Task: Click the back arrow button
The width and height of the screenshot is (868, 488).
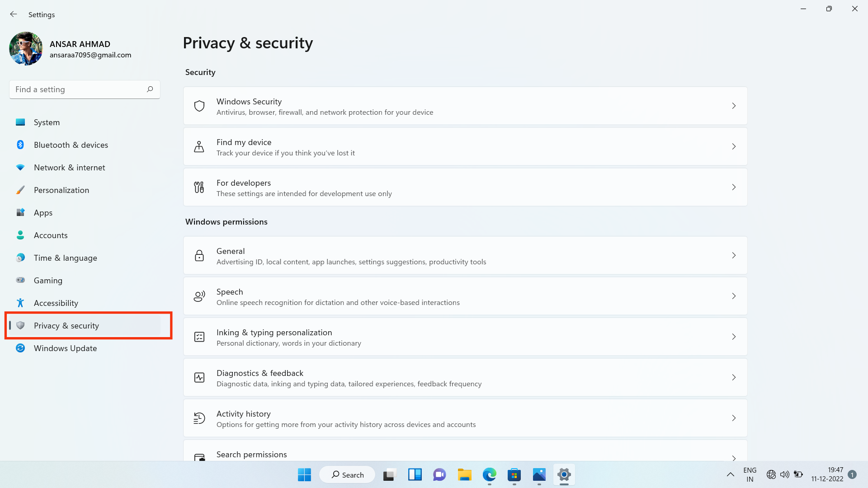Action: tap(14, 14)
